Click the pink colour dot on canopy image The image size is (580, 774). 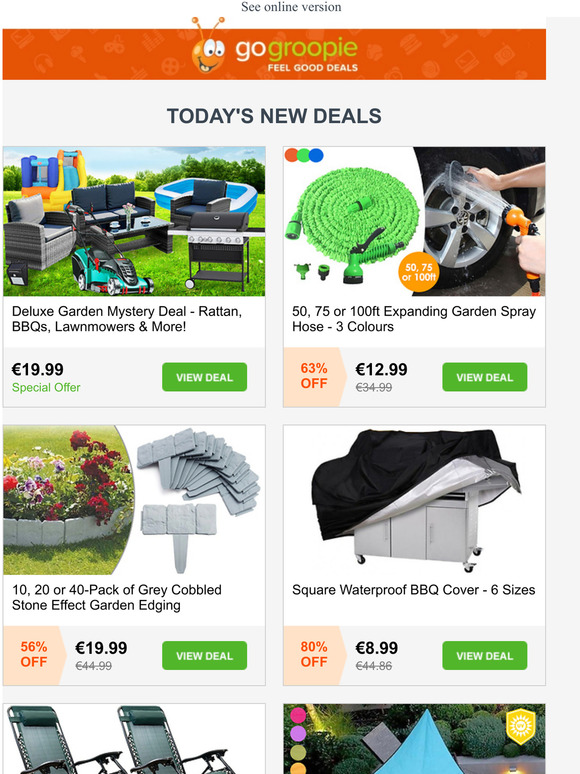tap(298, 715)
